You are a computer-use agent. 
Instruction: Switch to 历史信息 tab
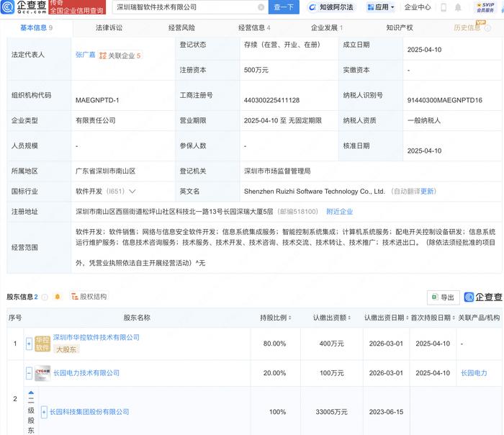point(467,28)
